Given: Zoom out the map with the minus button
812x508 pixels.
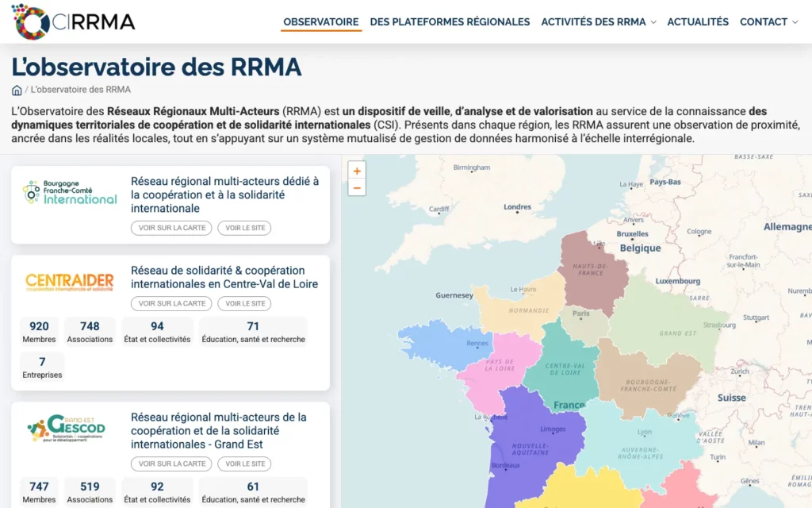Looking at the screenshot, I should pos(357,187).
